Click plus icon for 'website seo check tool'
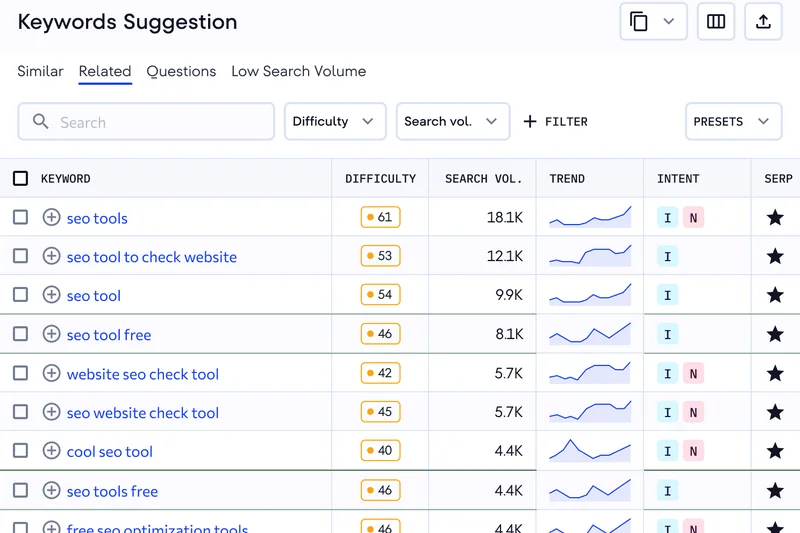Viewport: 800px width, 533px height. [x=51, y=373]
